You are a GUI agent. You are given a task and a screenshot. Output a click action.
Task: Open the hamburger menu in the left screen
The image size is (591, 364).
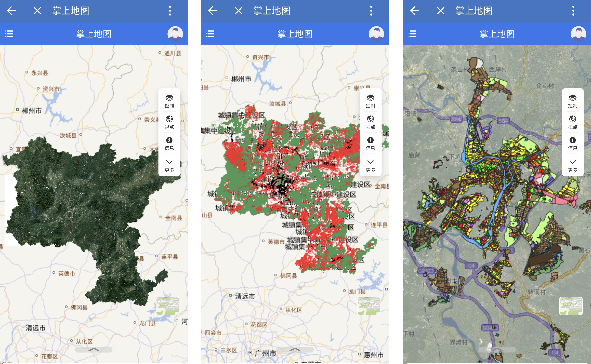click(x=9, y=34)
